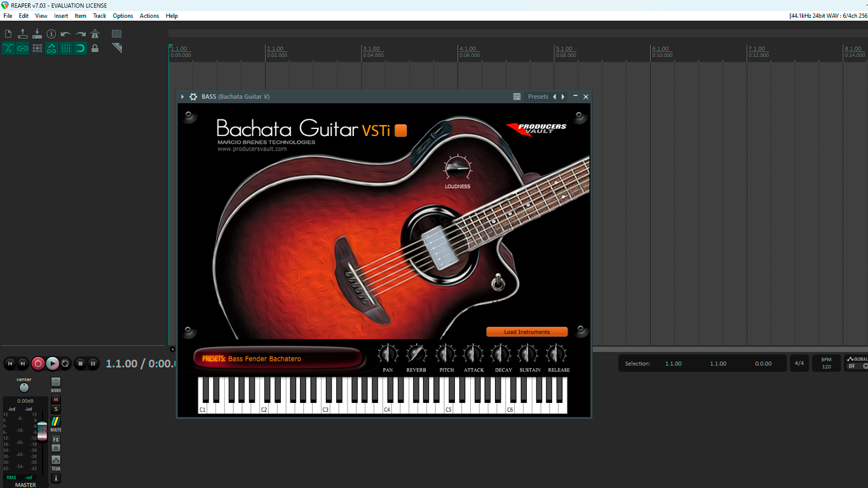This screenshot has width=868, height=488.
Task: Open the View menu
Action: (41, 16)
